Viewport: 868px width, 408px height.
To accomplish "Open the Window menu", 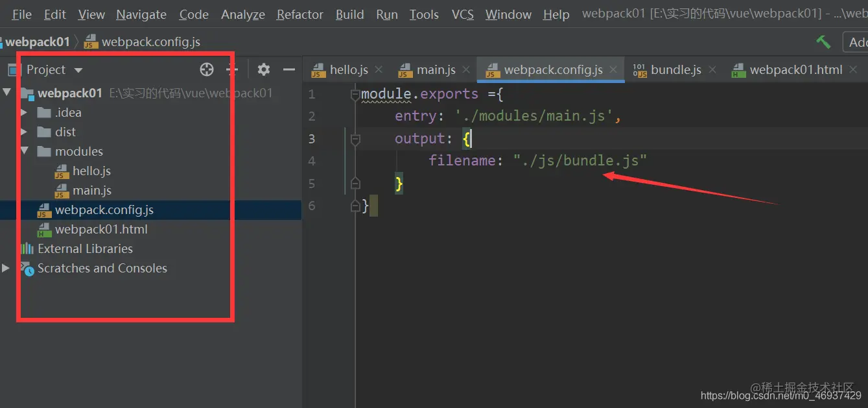I will (508, 14).
